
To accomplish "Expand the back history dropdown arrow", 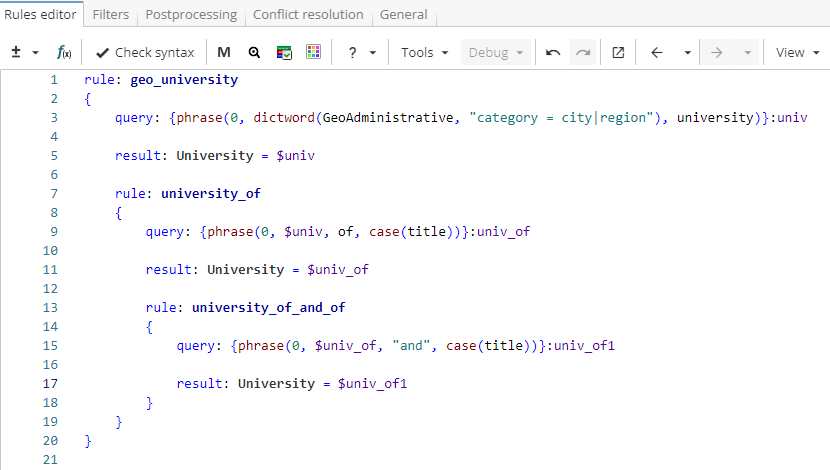I will (688, 53).
